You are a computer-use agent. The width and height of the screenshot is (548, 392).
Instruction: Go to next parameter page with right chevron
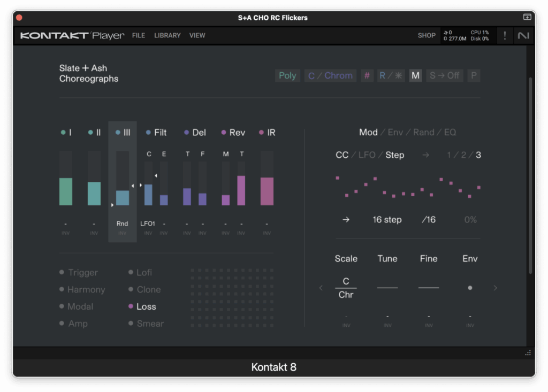tap(495, 288)
